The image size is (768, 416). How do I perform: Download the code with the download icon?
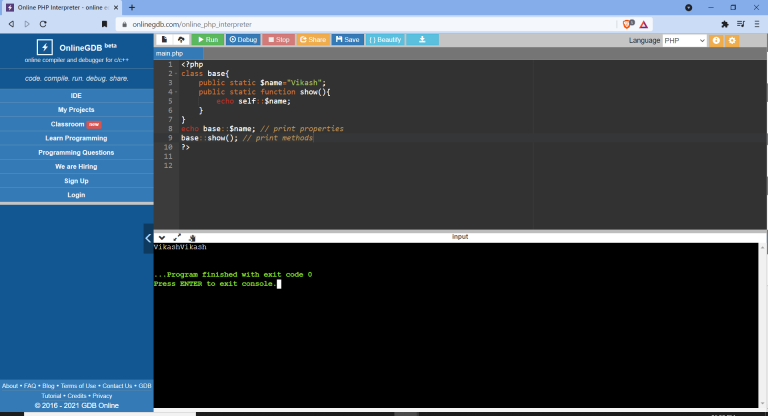coord(422,40)
